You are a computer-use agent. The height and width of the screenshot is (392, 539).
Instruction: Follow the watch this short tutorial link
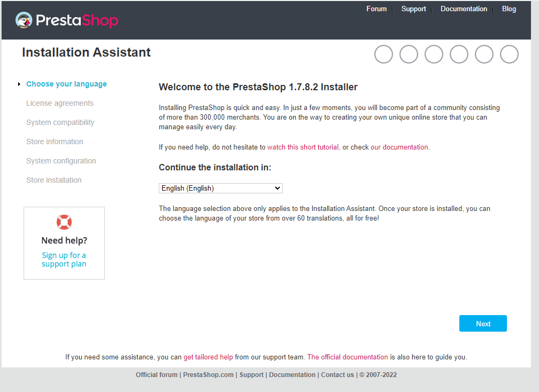click(x=303, y=147)
